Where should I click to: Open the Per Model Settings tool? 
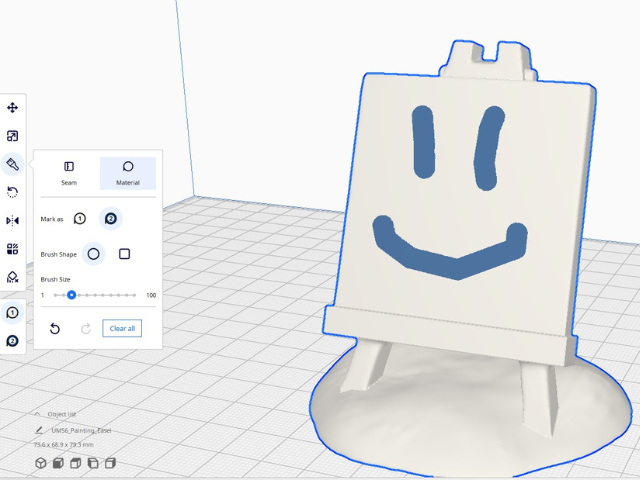point(12,249)
